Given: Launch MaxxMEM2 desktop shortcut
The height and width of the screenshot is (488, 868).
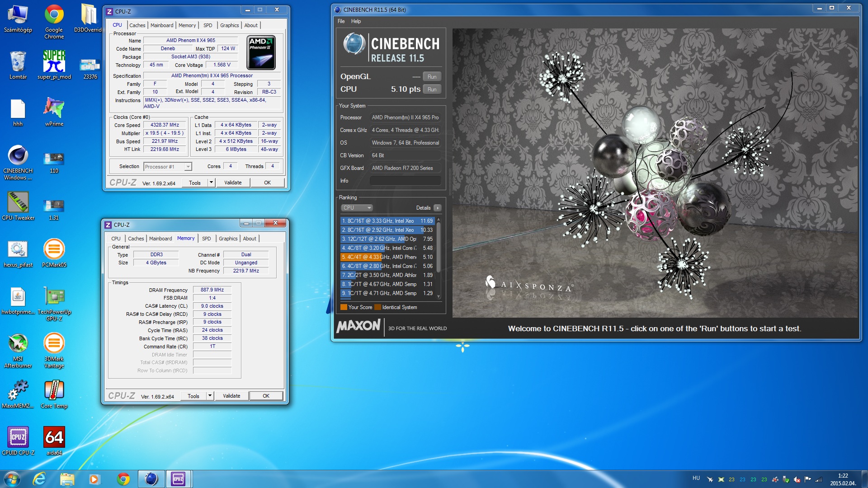Looking at the screenshot, I should coord(18,394).
